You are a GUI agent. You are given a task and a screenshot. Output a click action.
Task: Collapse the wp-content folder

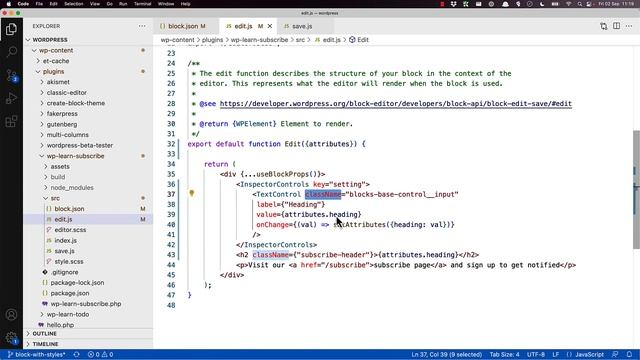(88, 50)
